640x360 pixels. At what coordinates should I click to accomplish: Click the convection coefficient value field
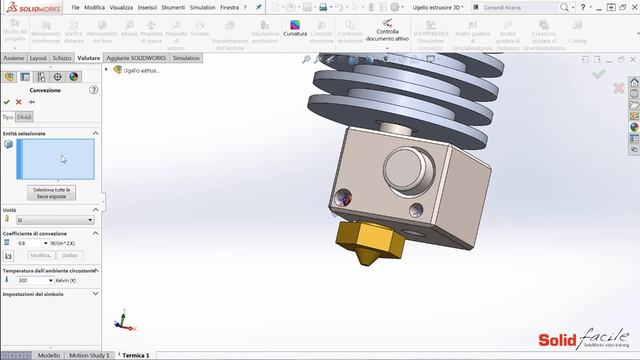(x=29, y=243)
